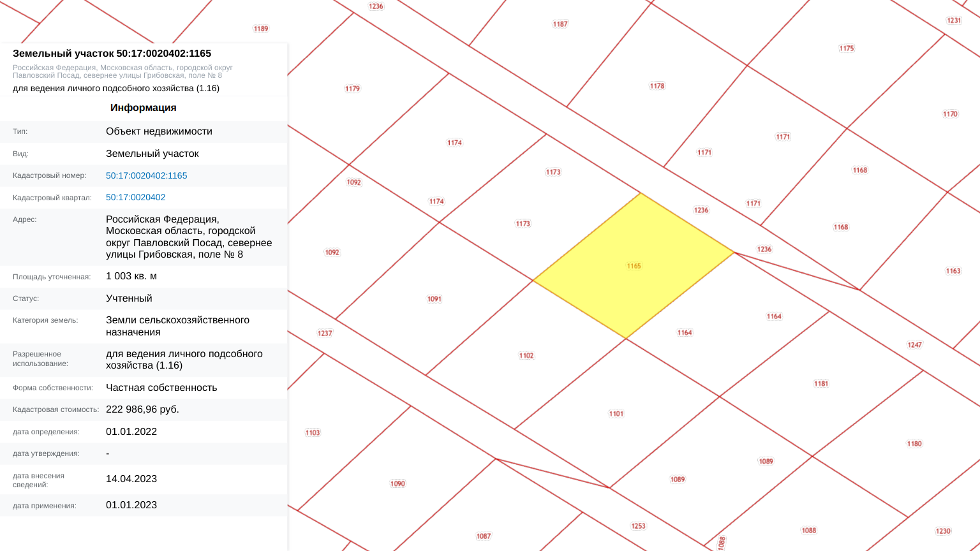Click the 'Информация' section heading
The width and height of the screenshot is (980, 551).
tap(144, 107)
